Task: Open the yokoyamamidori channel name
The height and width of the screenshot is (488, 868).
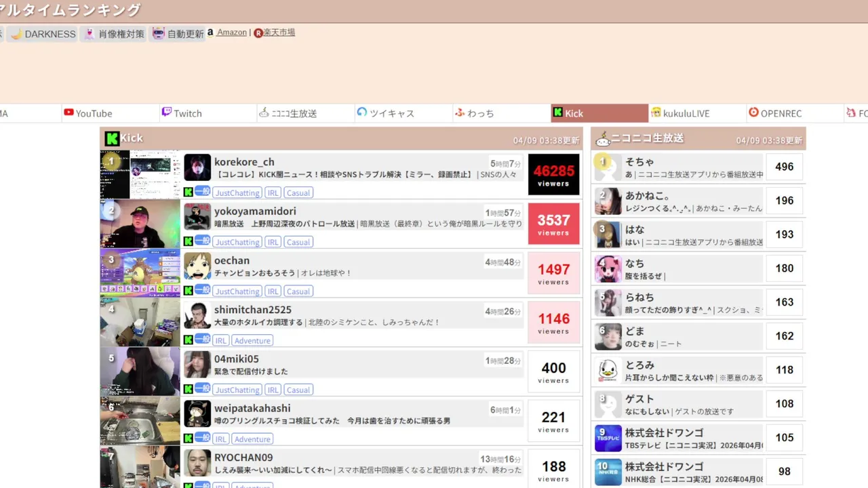Action: tap(255, 211)
